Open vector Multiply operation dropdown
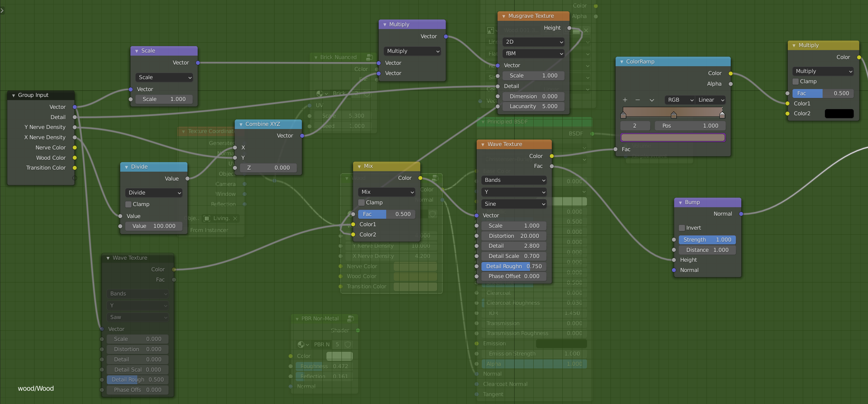Screen dimensions: 868x404 [412, 51]
